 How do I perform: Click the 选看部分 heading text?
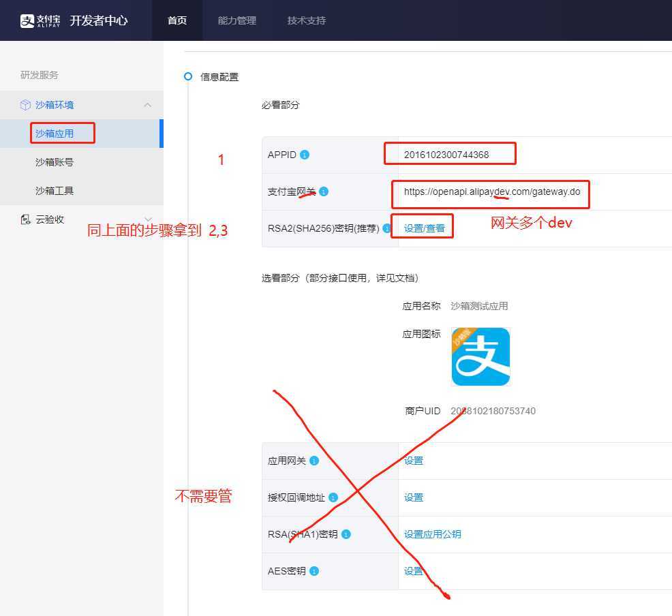[340, 278]
